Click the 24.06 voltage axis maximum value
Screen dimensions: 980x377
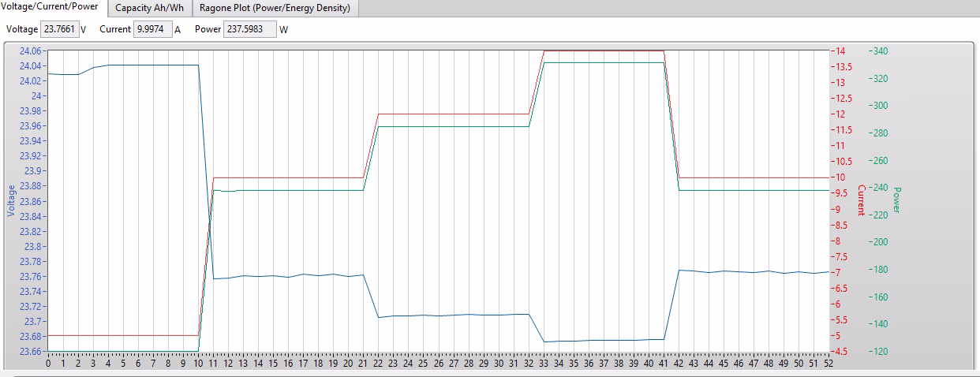pos(29,50)
